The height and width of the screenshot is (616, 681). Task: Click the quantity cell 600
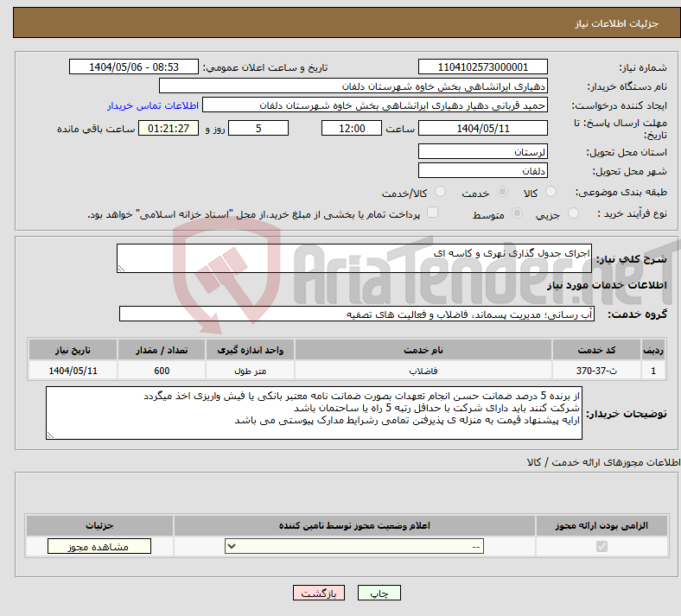(162, 371)
